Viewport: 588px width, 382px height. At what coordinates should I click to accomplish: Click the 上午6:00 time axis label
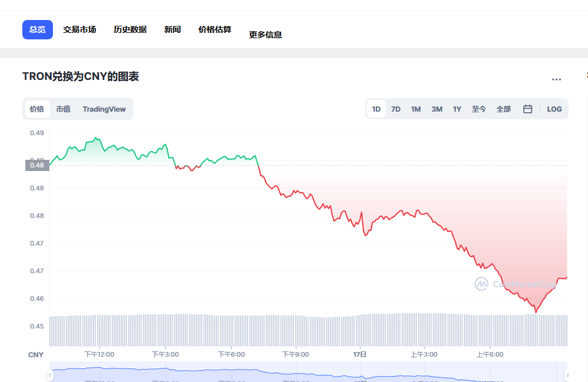coord(490,354)
